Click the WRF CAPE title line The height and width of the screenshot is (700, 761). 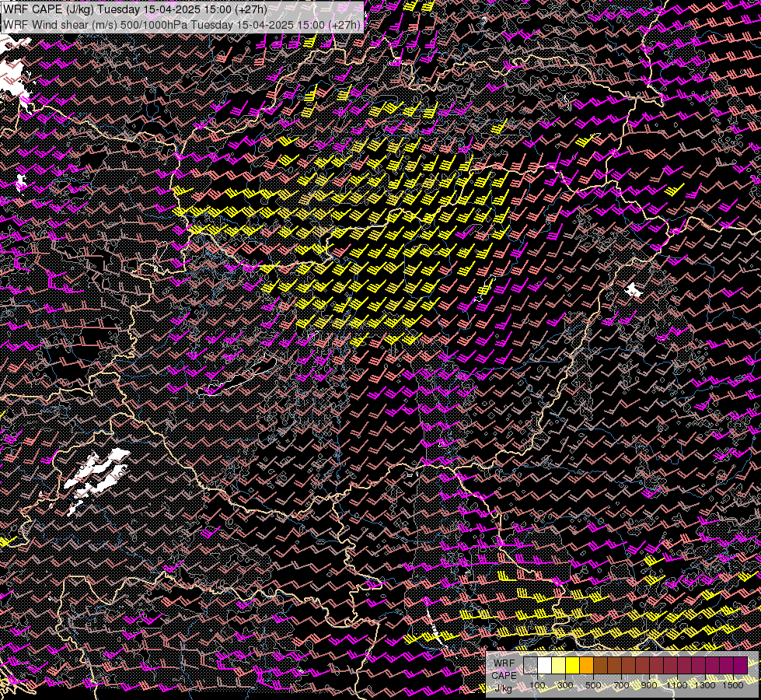click(x=135, y=9)
